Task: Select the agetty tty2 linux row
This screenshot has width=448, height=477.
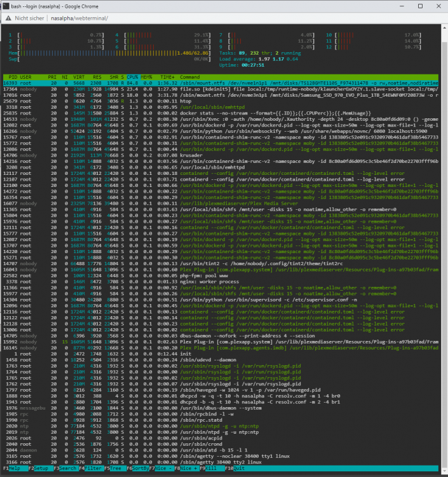Action: pyautogui.click(x=221, y=462)
